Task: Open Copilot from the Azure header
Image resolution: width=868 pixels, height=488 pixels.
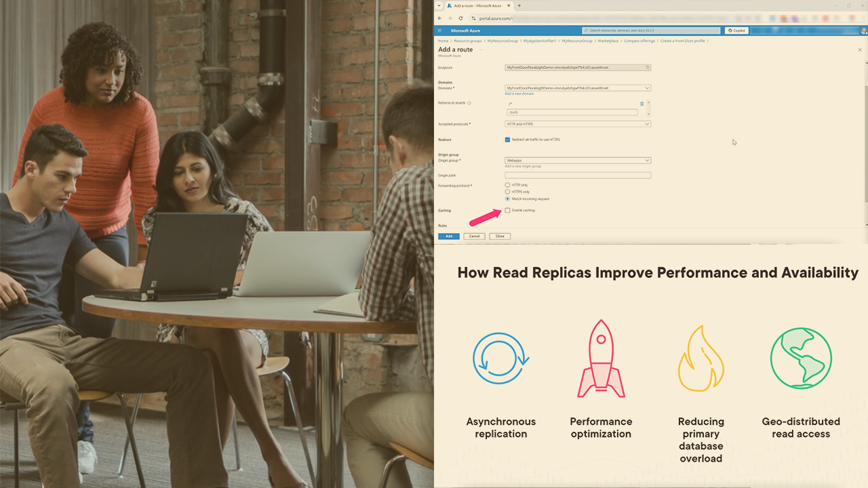Action: tap(736, 30)
